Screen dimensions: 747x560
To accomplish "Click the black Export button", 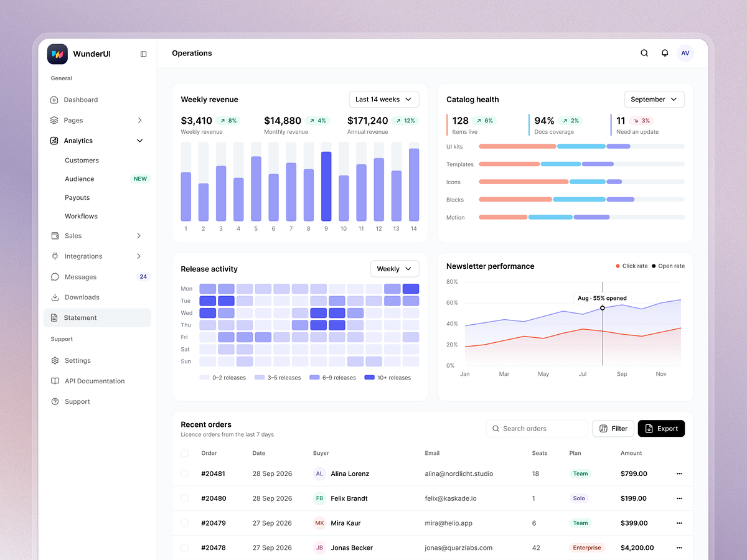I will 661,429.
